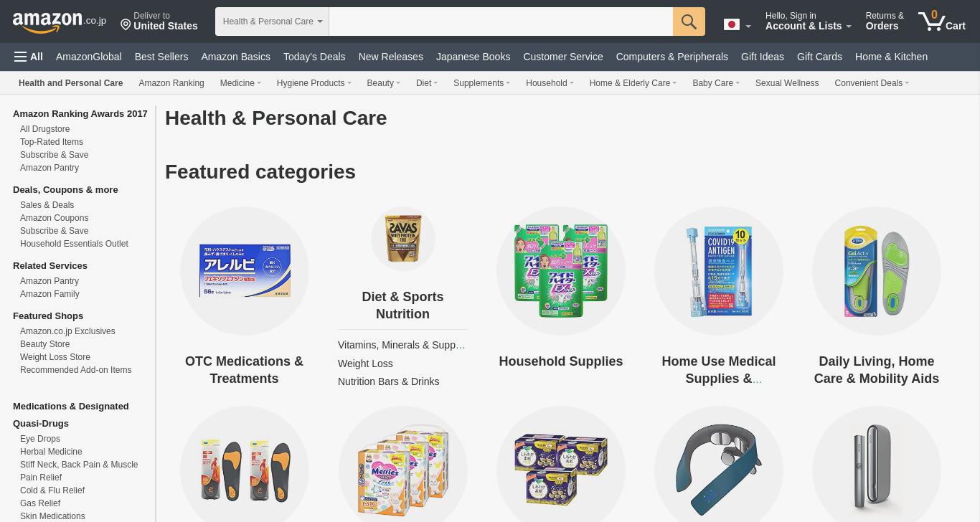Viewport: 980px width, 522px height.
Task: Open OTC Medications category image
Action: [245, 271]
